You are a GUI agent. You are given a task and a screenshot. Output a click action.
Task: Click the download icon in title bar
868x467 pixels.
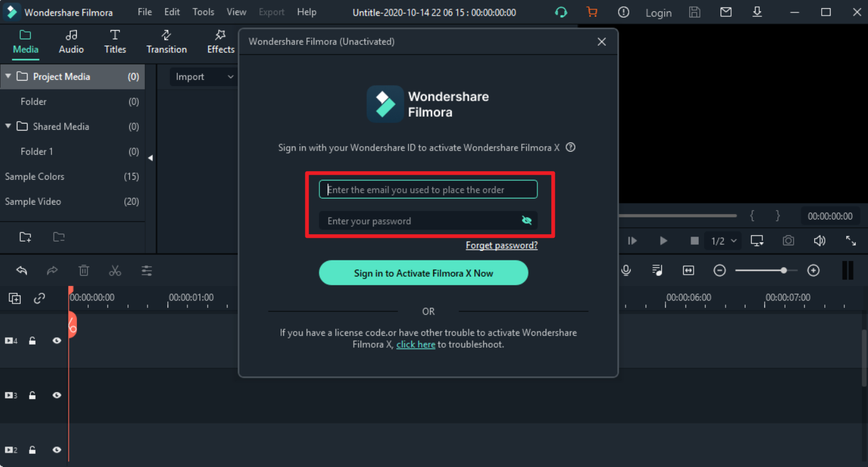[757, 12]
